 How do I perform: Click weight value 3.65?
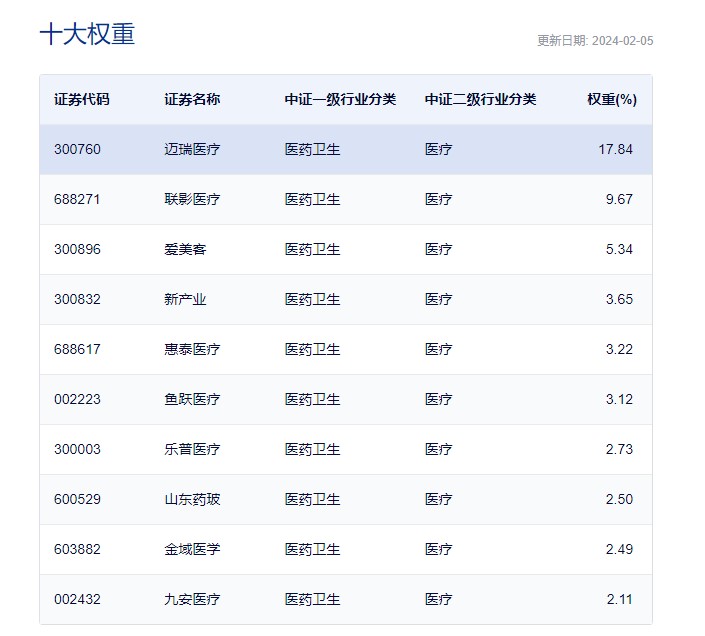pyautogui.click(x=619, y=299)
